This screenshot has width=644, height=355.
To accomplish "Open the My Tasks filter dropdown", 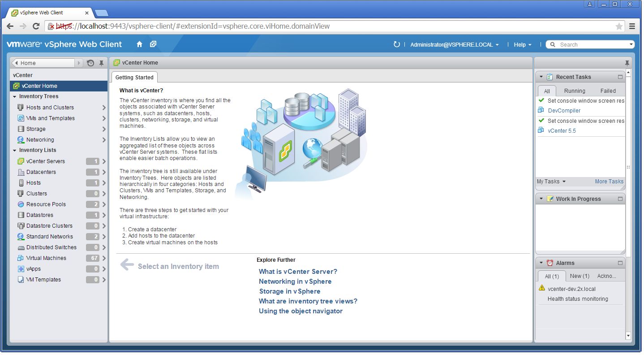I will tap(551, 182).
